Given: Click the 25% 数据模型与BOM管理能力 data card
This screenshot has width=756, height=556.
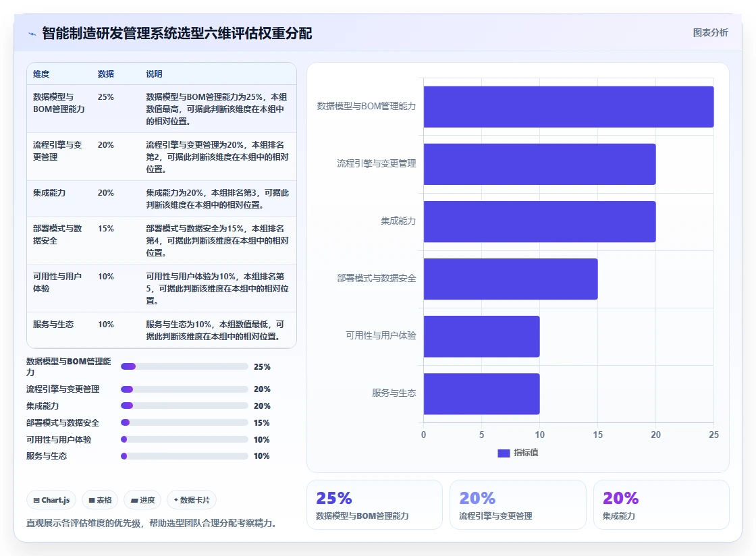Looking at the screenshot, I should [375, 505].
